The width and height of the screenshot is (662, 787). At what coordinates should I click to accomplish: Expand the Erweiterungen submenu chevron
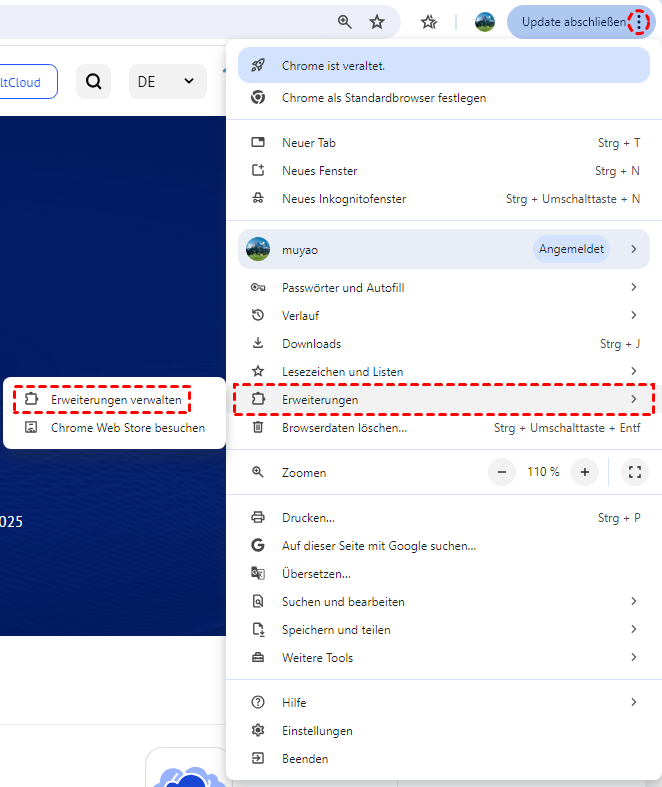634,399
